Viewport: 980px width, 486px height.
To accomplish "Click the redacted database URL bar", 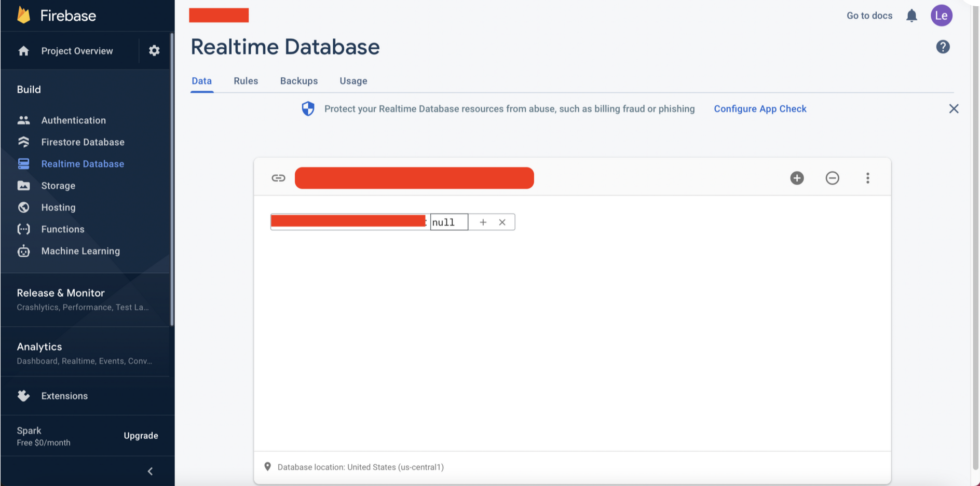I will click(414, 178).
